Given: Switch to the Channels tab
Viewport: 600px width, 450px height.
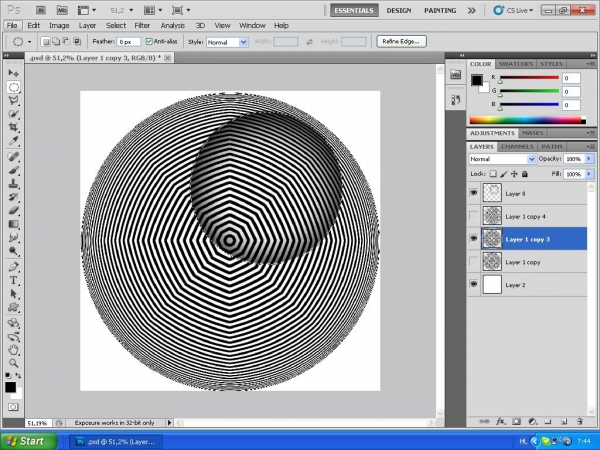Looking at the screenshot, I should (x=517, y=147).
